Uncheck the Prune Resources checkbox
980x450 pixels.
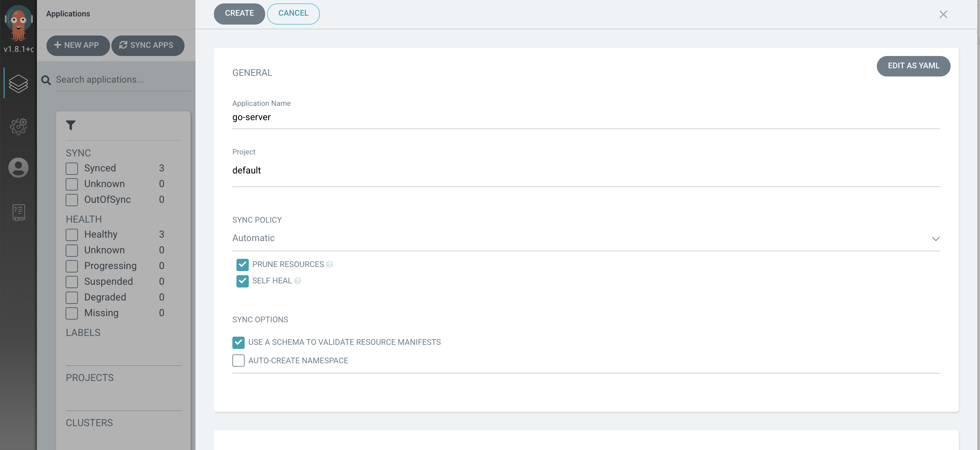pyautogui.click(x=242, y=265)
